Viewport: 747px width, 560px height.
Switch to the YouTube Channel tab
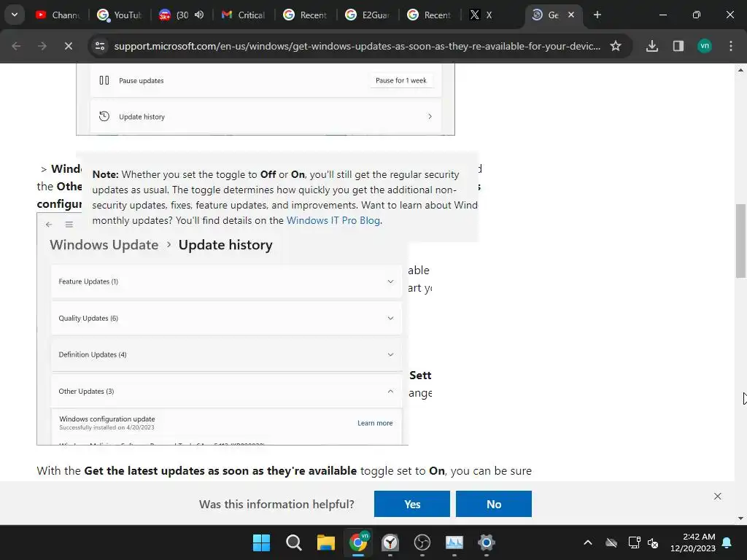point(57,15)
